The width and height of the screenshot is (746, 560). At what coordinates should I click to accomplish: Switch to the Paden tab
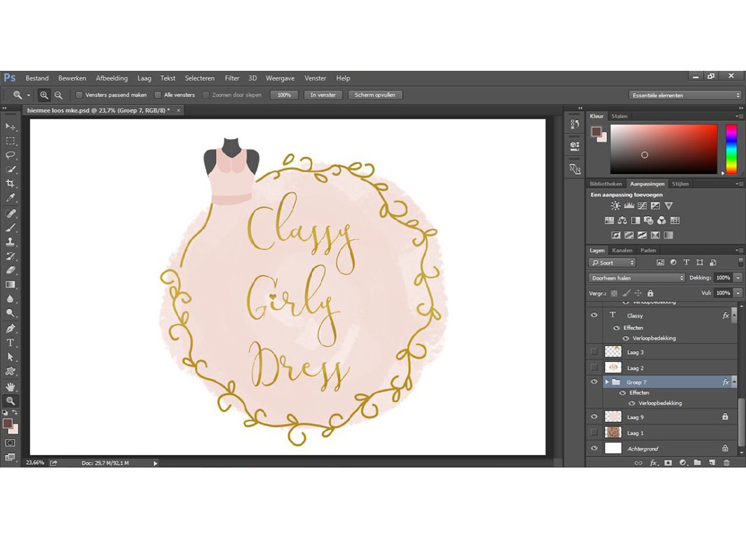point(648,250)
